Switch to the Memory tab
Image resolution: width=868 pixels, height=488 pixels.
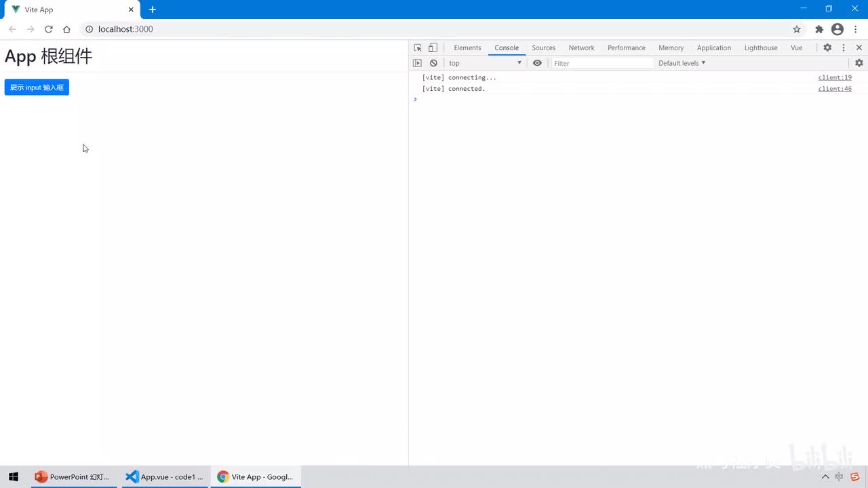(x=671, y=47)
